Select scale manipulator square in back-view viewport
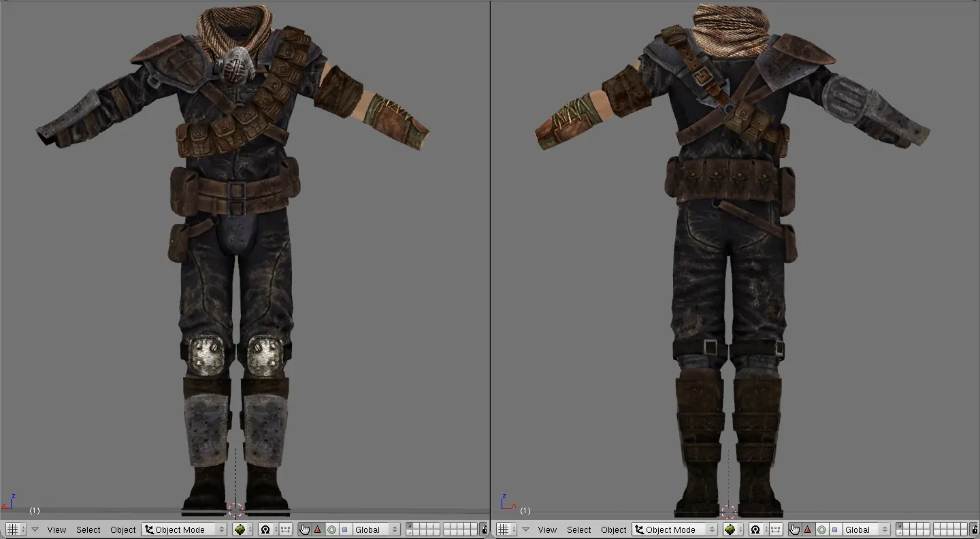 (x=836, y=529)
